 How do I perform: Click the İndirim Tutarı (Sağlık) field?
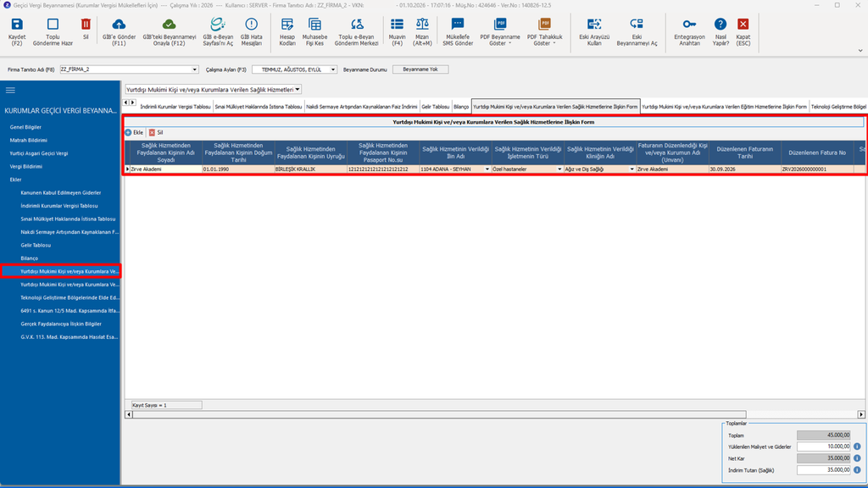click(824, 470)
